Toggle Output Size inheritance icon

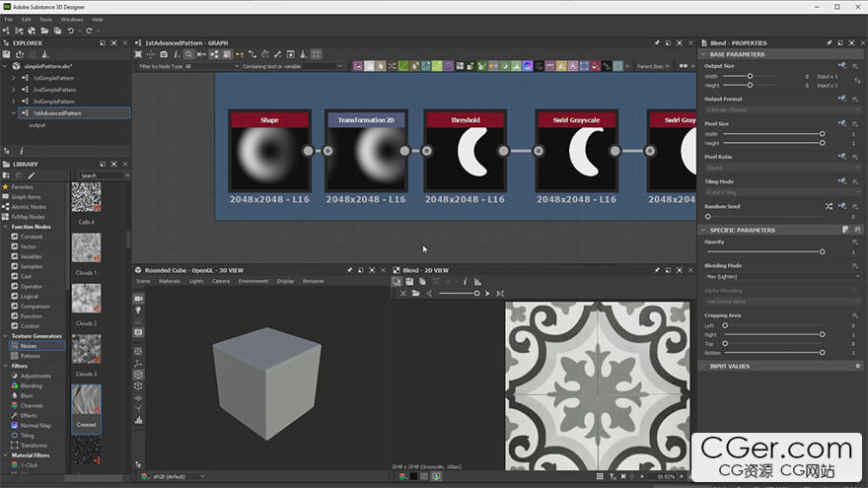842,66
